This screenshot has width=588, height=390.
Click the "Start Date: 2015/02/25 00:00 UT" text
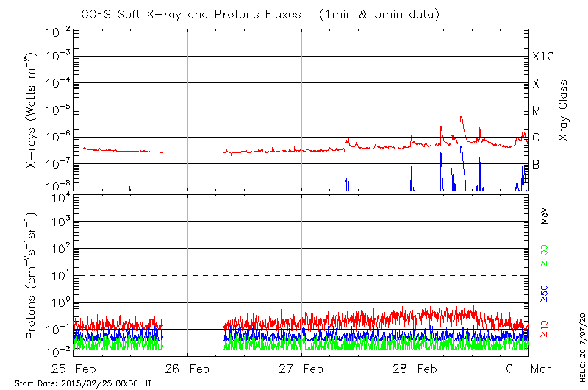click(x=83, y=383)
